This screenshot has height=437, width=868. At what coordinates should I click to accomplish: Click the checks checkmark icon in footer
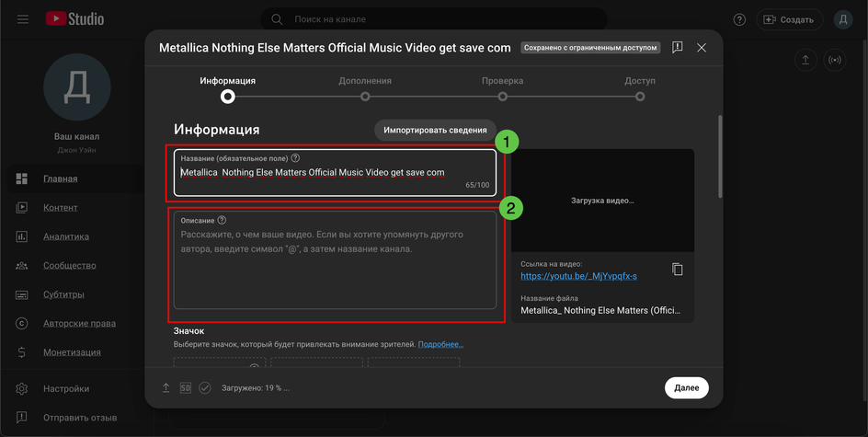pos(205,387)
